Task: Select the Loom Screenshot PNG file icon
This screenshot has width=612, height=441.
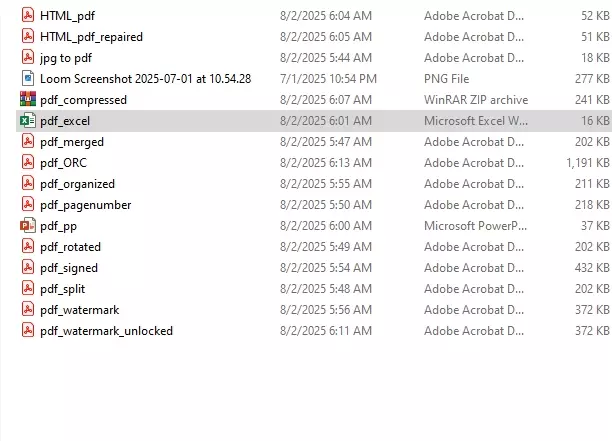Action: pyautogui.click(x=28, y=79)
